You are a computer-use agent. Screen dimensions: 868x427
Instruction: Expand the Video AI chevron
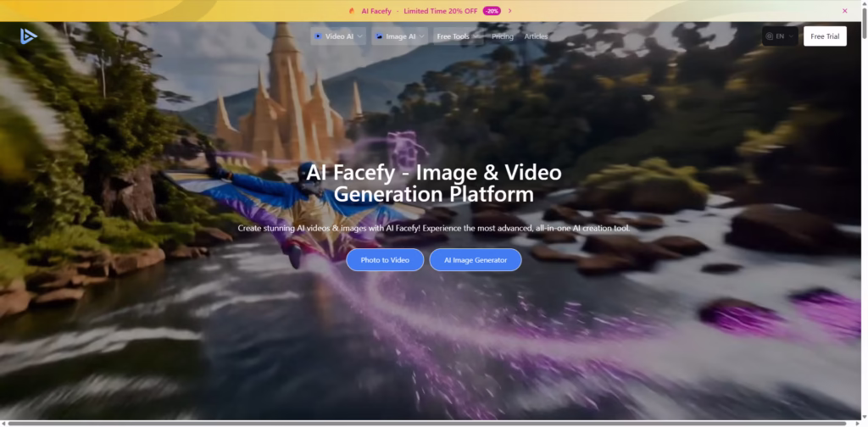pos(360,36)
